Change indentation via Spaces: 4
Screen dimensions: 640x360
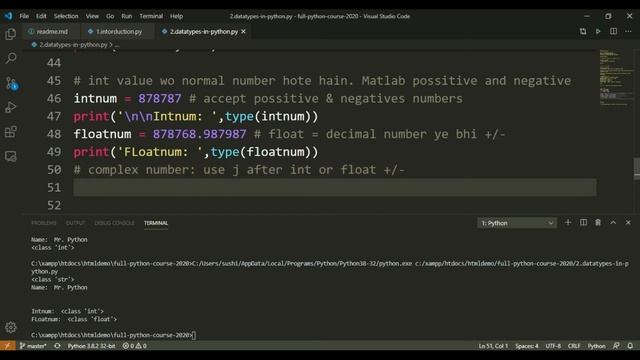point(527,346)
